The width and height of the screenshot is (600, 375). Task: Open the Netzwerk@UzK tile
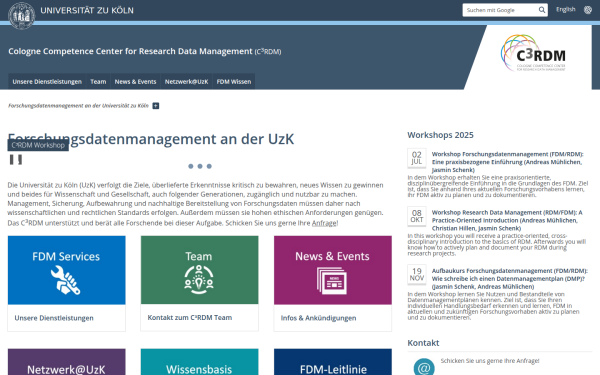67,362
